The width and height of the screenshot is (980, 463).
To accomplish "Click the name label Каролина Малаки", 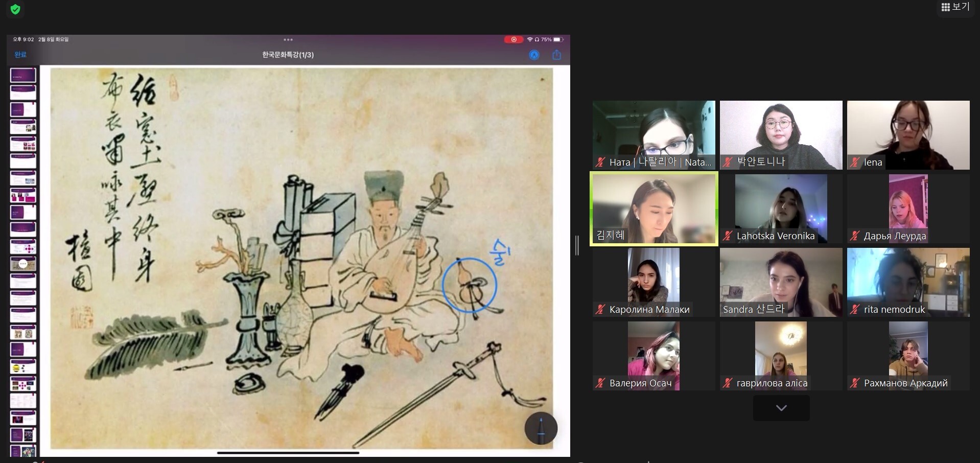I will tap(649, 310).
